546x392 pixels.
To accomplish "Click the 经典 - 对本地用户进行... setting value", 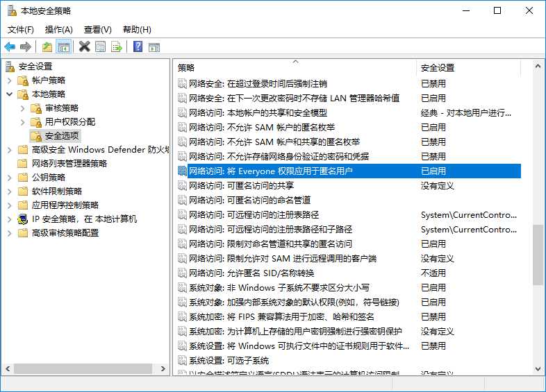I will click(x=466, y=112).
